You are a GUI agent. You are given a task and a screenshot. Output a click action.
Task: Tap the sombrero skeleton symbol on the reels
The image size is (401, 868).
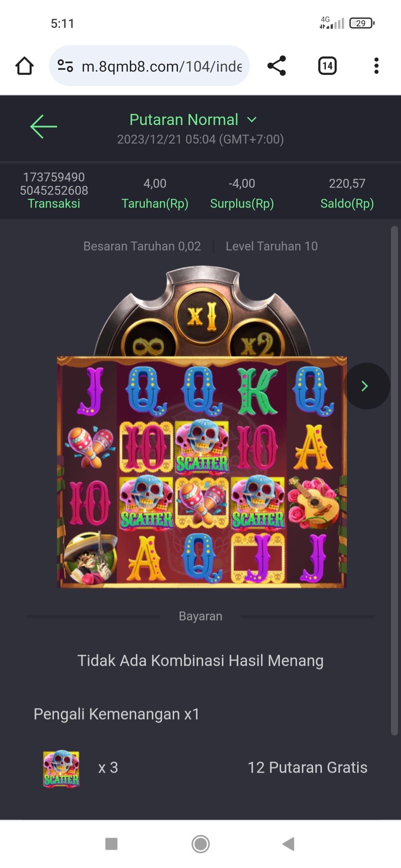point(89,558)
